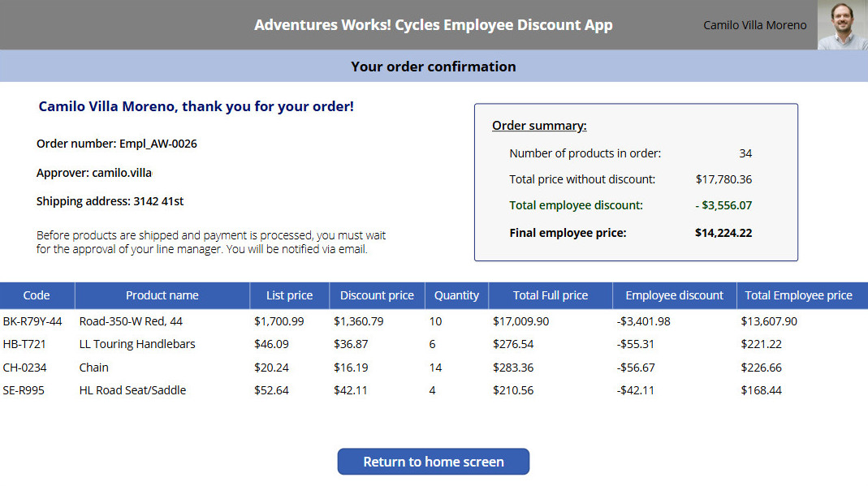Screen dimensions: 868x486
Task: Click total employee price $221.22
Action: coord(761,345)
